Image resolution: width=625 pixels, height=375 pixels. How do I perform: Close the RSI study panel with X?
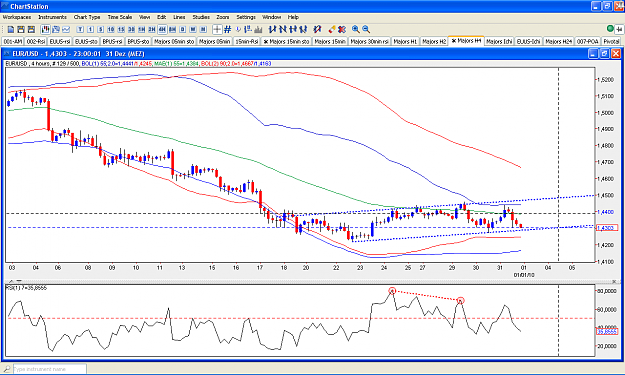click(614, 281)
